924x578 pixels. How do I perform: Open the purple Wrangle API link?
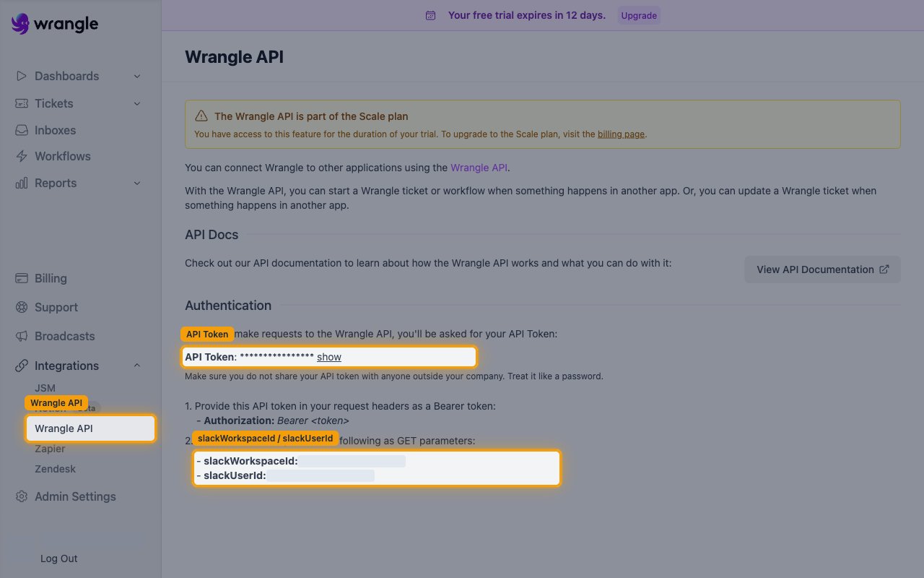[x=479, y=168]
